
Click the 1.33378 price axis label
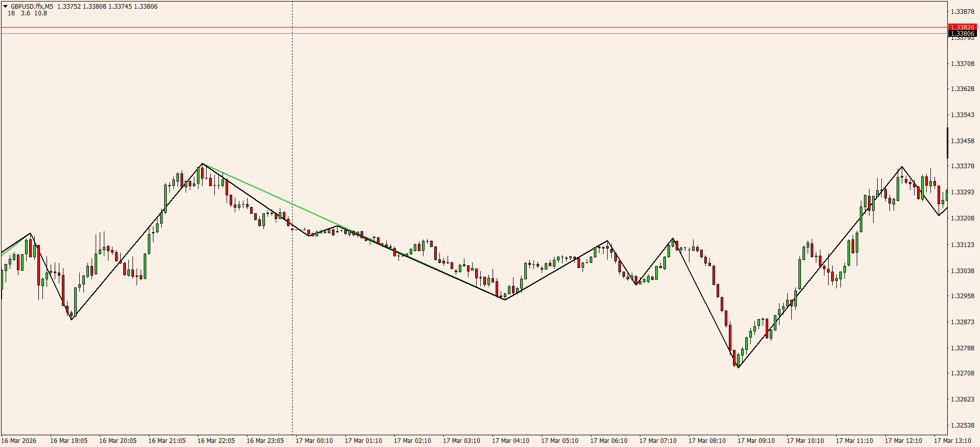(x=962, y=166)
